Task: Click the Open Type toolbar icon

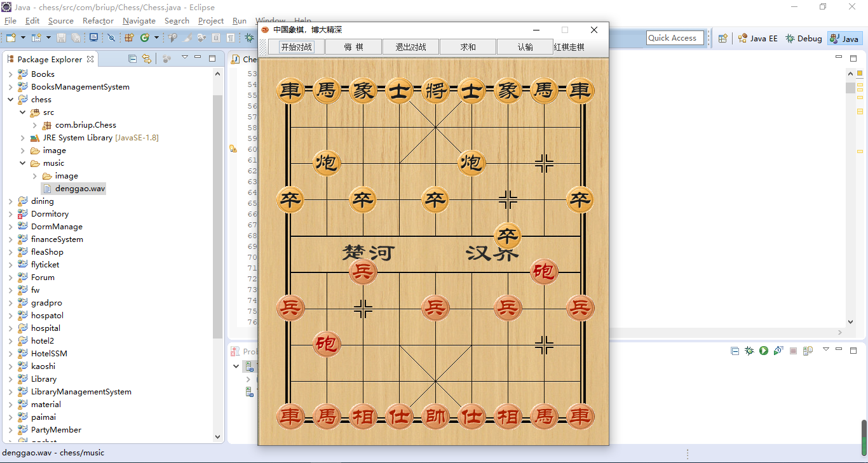Action: coord(172,38)
